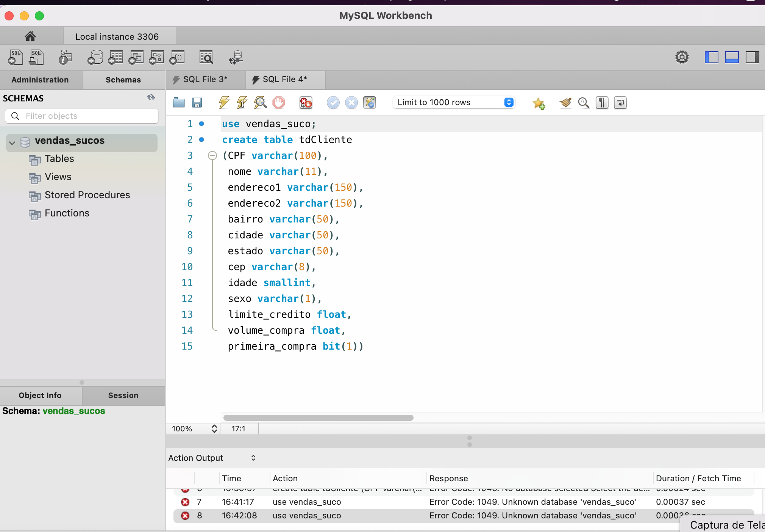Switch to Administration tab
The width and height of the screenshot is (765, 532).
(x=40, y=79)
